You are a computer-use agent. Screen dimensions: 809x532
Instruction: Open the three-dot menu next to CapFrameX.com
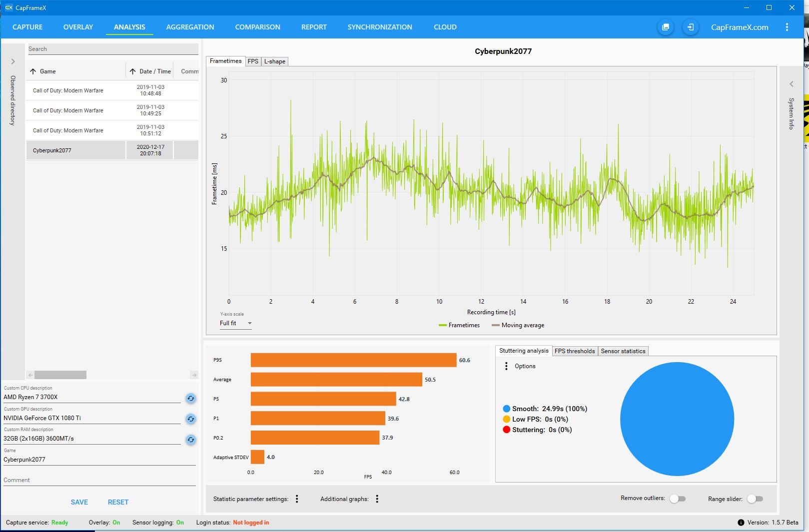(787, 27)
